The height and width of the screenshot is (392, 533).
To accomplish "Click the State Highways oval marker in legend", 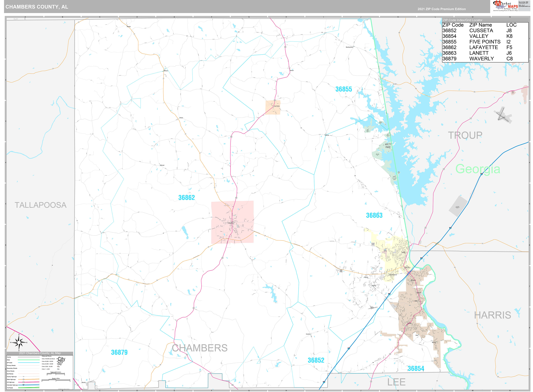I will point(24,379).
